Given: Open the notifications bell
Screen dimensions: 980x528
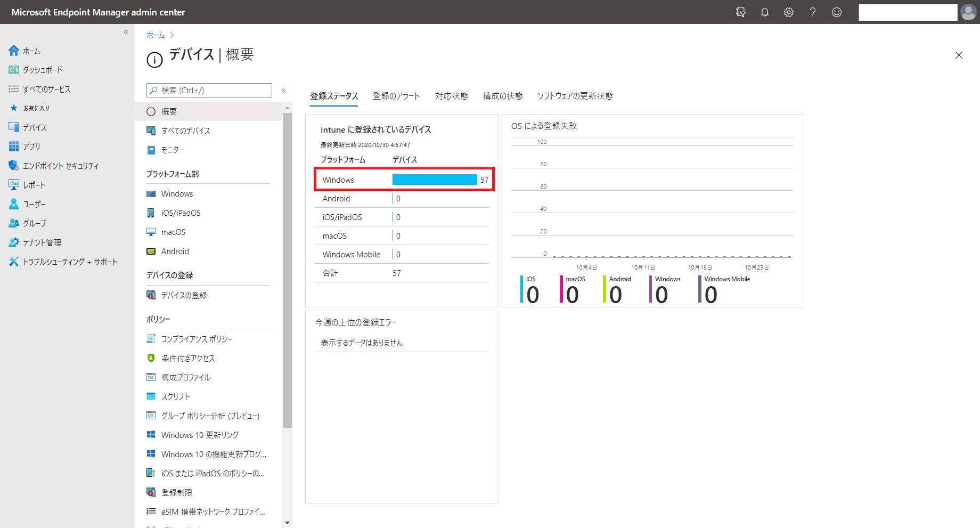Looking at the screenshot, I should (765, 12).
